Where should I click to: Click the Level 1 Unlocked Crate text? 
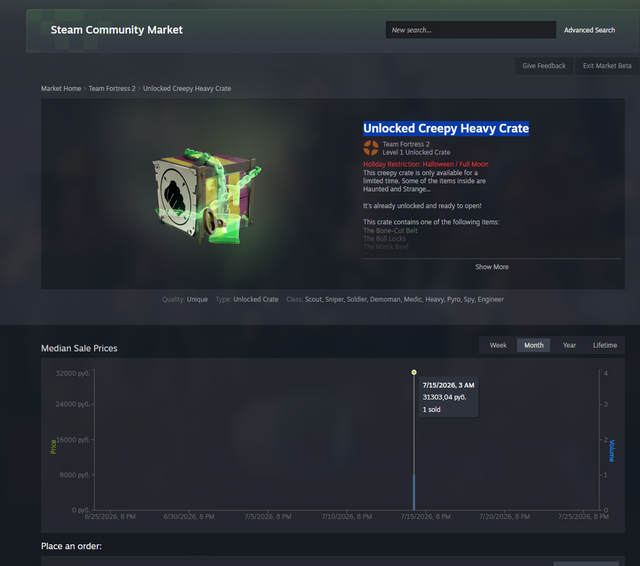click(x=416, y=152)
